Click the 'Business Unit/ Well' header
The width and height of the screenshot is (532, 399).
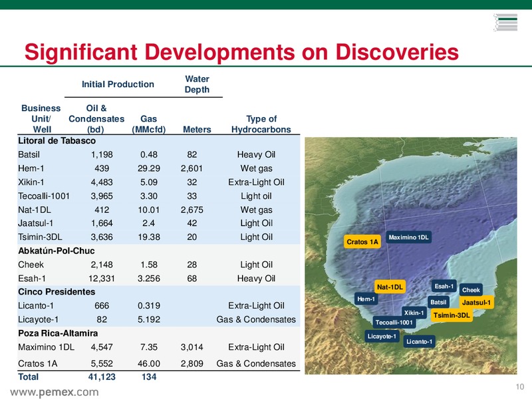[x=41, y=119]
